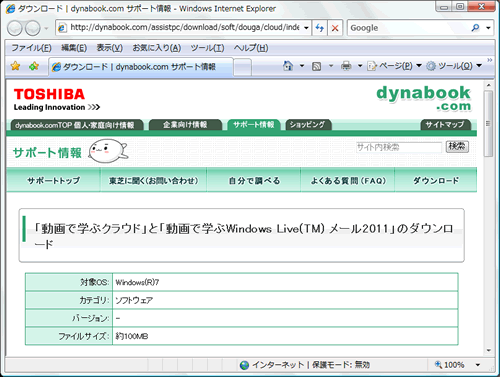Click the Print icon
The height and width of the screenshot is (377, 500).
pos(346,66)
